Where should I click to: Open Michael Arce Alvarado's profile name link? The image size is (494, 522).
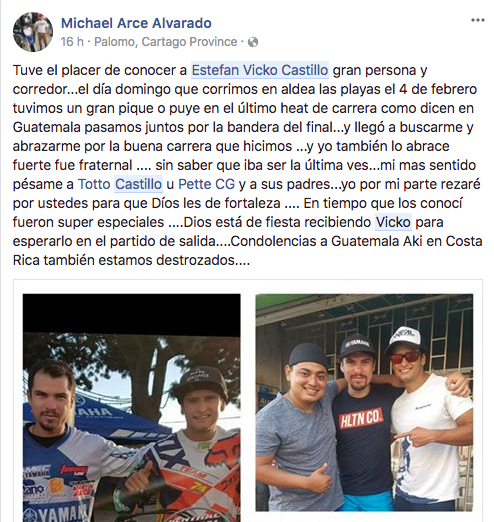[x=136, y=23]
